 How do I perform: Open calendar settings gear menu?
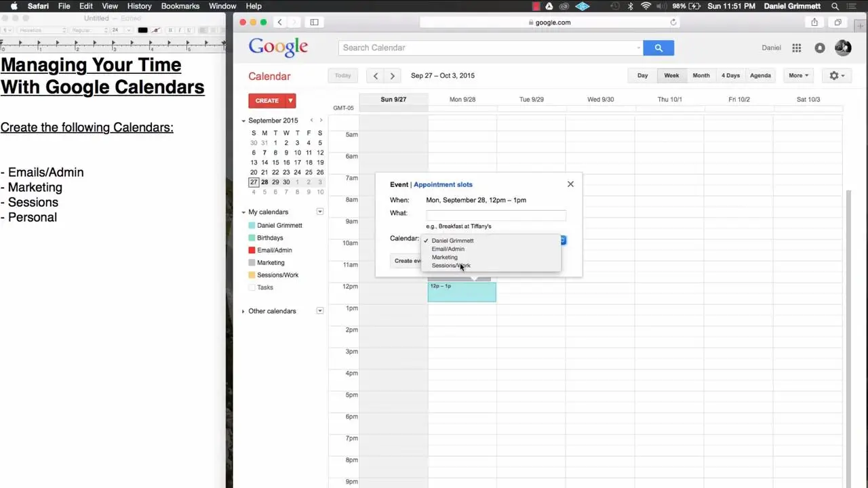837,75
